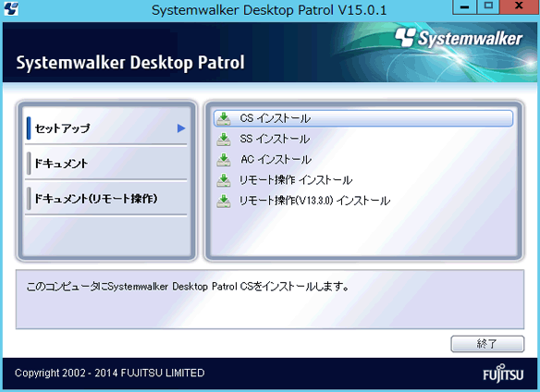
Task: Click the CS インストール download icon
Action: 224,118
